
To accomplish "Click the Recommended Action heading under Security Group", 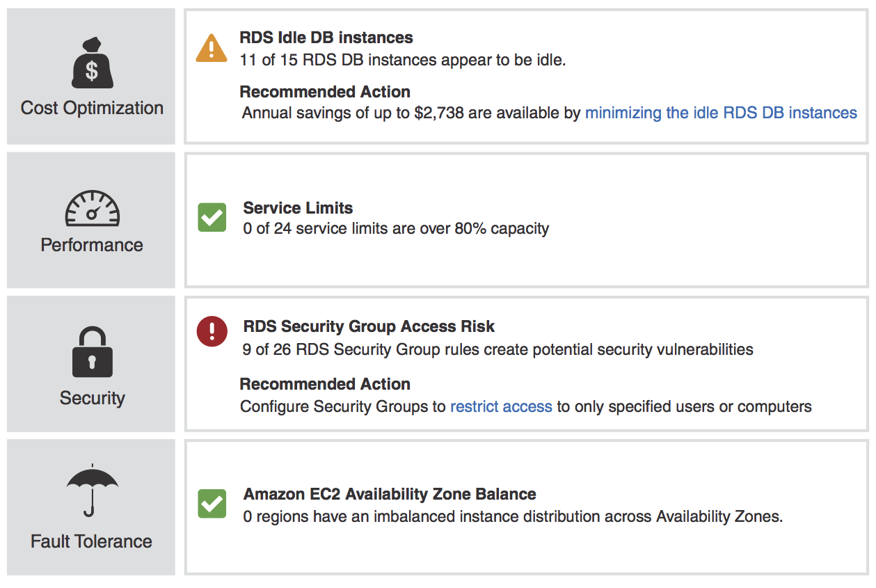I will (x=325, y=384).
